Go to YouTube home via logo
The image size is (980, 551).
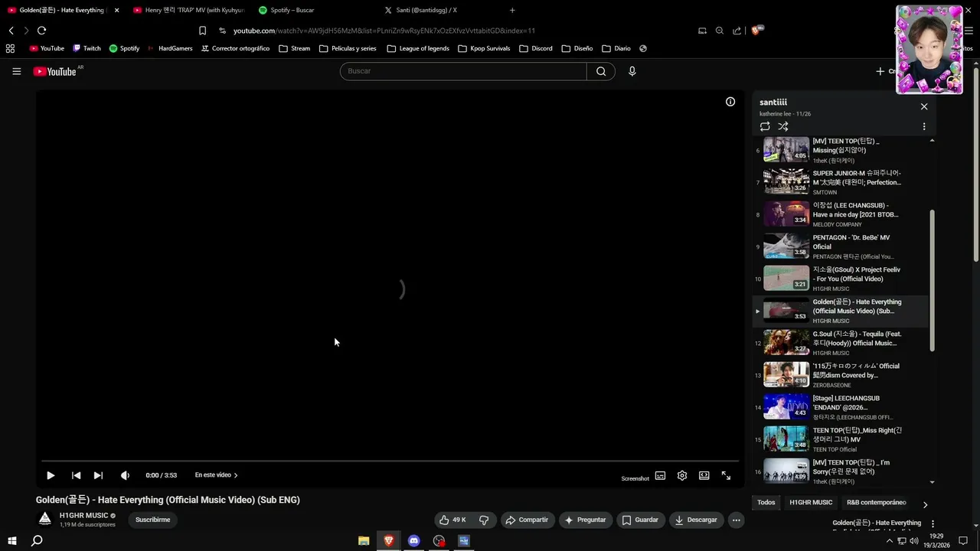[55, 71]
